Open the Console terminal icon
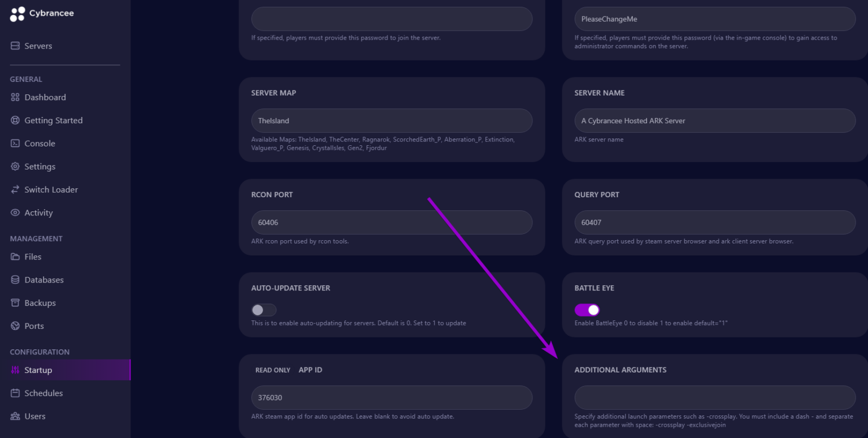This screenshot has width=868, height=438. pyautogui.click(x=15, y=144)
